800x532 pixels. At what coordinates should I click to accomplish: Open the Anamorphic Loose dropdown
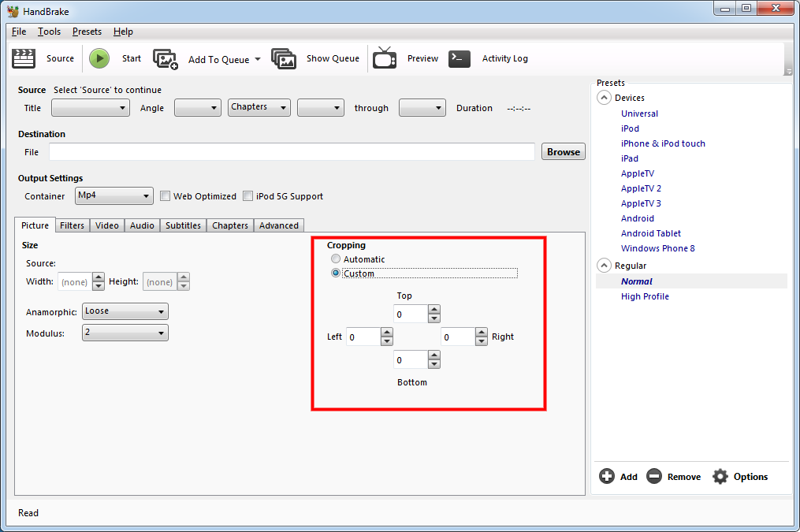(x=125, y=311)
